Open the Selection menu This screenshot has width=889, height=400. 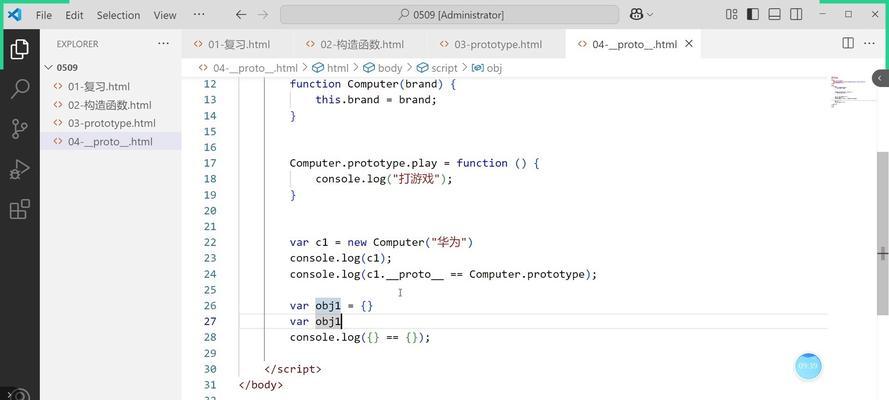point(118,15)
